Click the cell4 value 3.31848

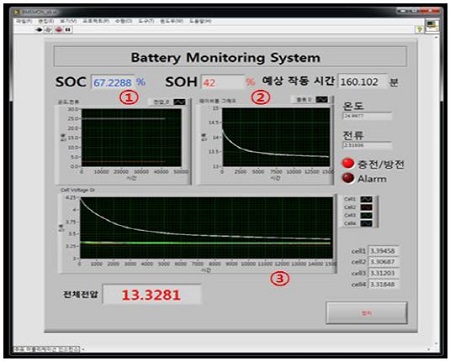[x=383, y=284]
